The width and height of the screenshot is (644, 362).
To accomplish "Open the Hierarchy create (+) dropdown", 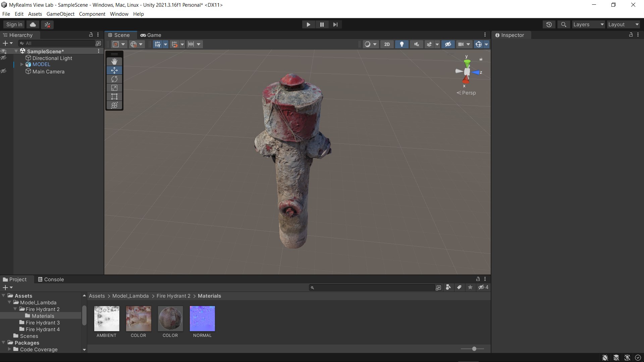I will [7, 43].
